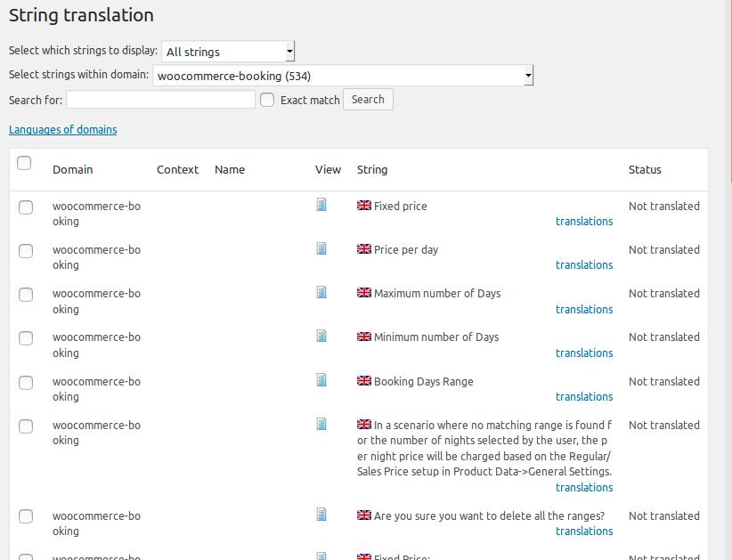Open the Languages of domains link
Viewport: 732px width, 560px height.
pyautogui.click(x=62, y=129)
